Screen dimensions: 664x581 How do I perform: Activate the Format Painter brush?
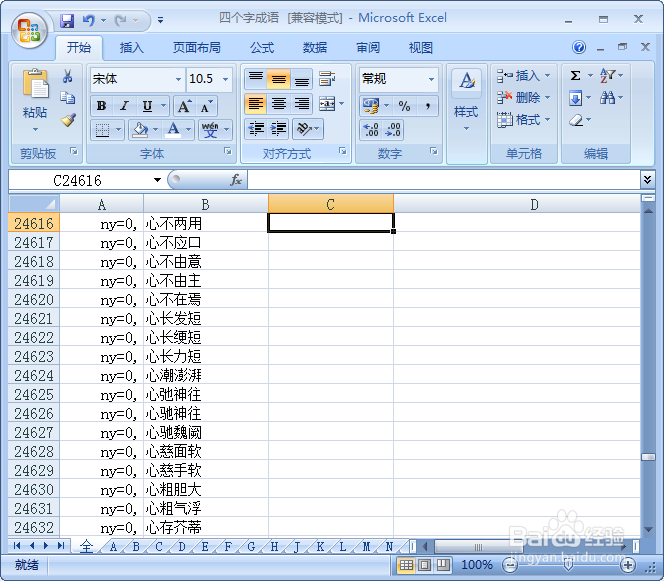(68, 120)
